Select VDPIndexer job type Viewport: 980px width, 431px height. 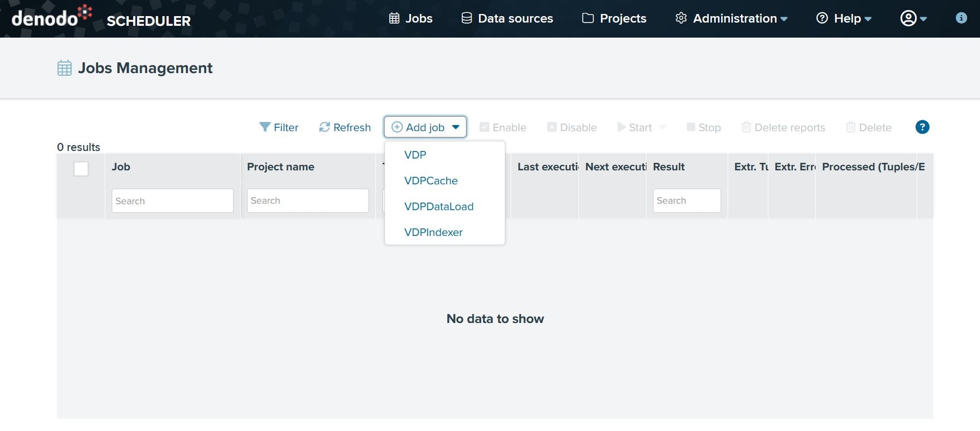click(445, 232)
